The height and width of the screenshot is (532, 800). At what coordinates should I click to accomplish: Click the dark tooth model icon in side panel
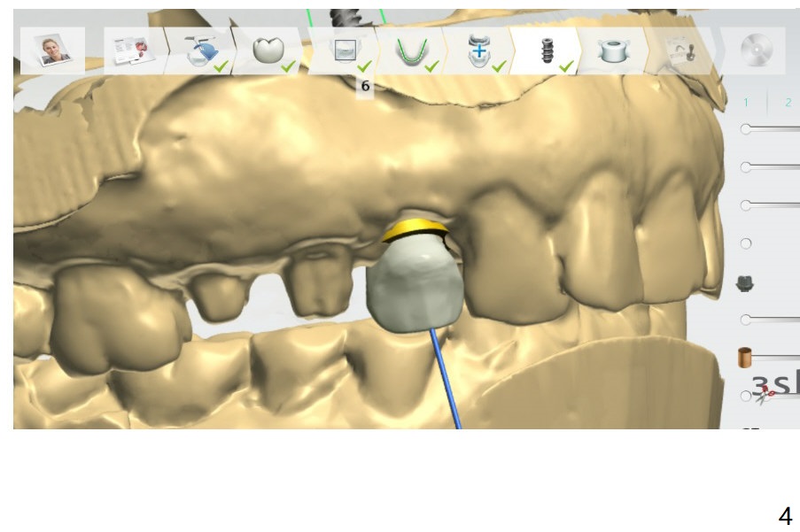coord(745,283)
